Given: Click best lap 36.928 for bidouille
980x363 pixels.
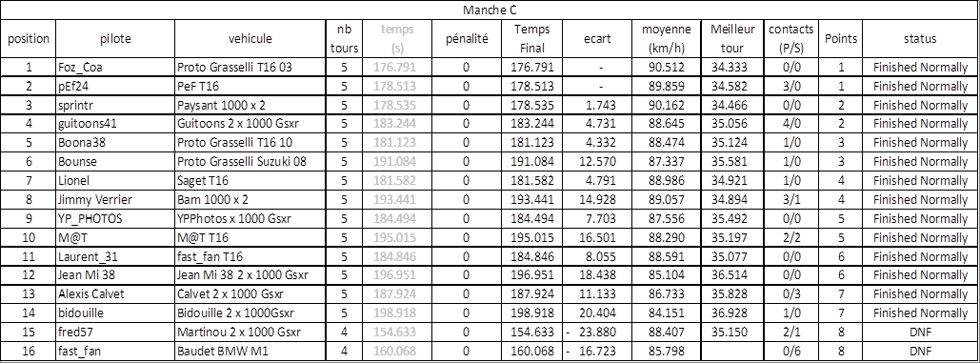Looking at the screenshot, I should coord(731,313).
